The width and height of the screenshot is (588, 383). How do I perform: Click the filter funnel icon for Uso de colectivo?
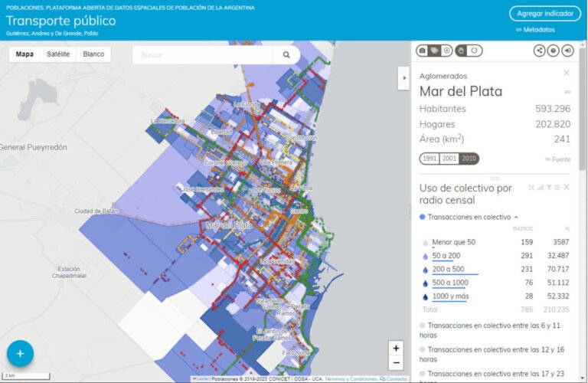pos(549,187)
